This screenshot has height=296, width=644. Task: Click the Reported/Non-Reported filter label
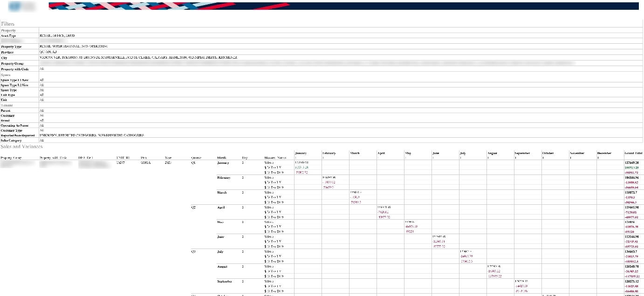(x=18, y=135)
